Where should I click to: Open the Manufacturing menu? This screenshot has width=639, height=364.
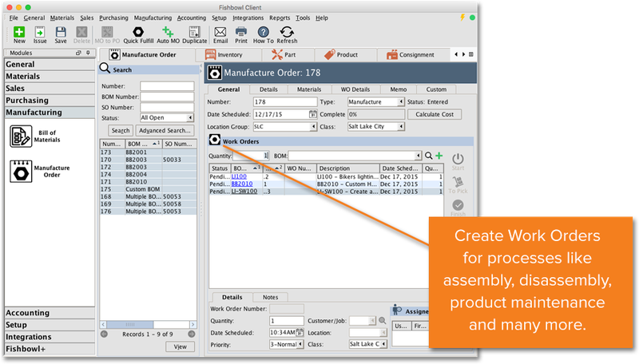153,18
